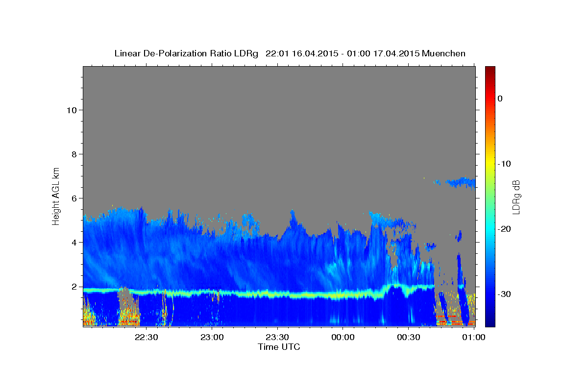Click the height tick label 10
This screenshot has height=392, width=588.
point(71,110)
